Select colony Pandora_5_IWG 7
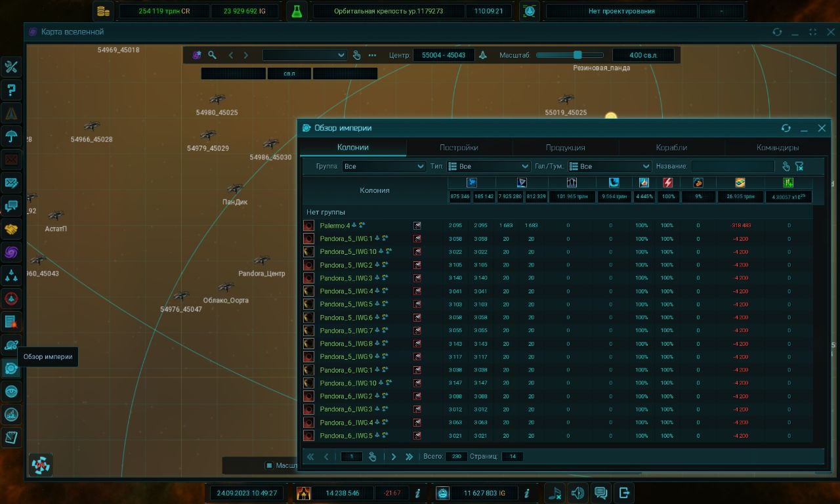Viewport: 840px width, 504px height. click(x=346, y=331)
